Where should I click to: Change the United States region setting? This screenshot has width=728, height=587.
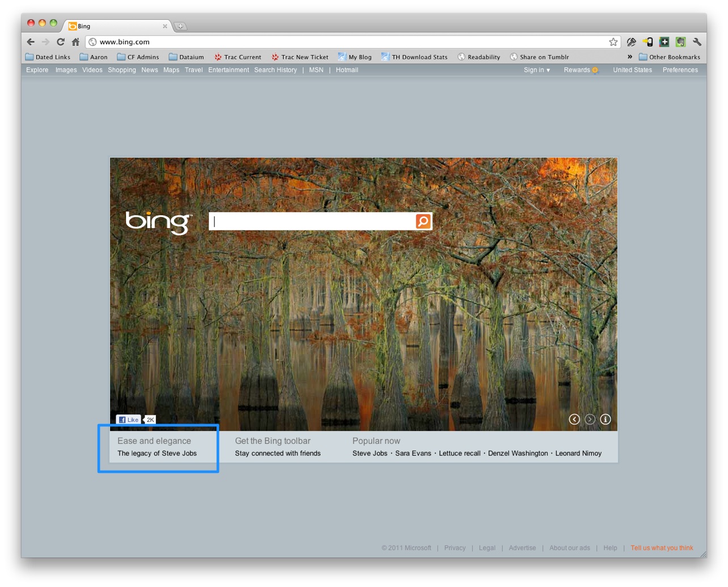pos(633,70)
